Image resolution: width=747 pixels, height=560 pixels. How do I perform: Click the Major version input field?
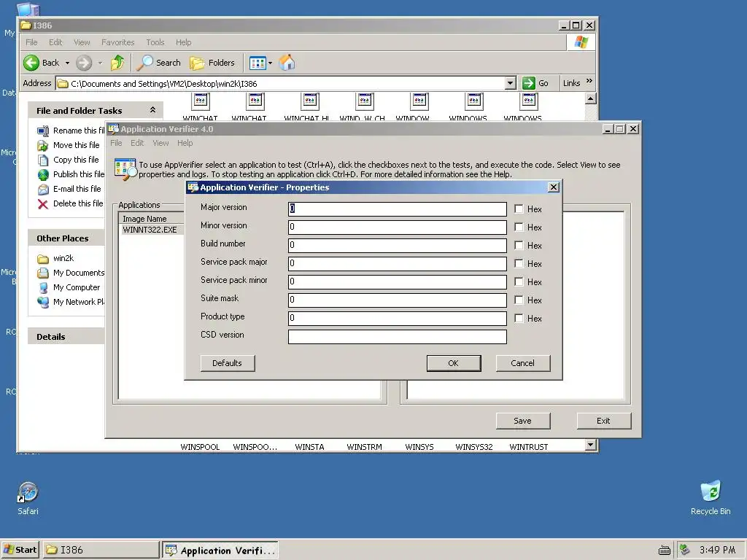[x=398, y=209]
